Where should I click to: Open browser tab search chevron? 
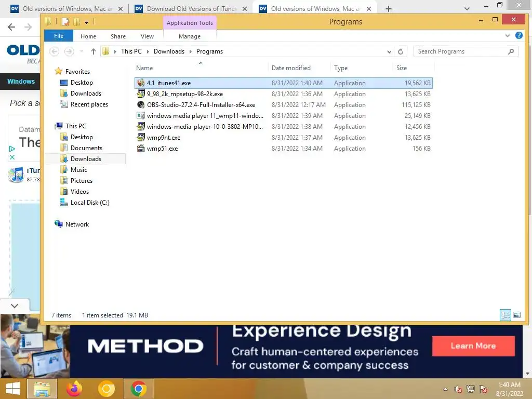click(467, 9)
